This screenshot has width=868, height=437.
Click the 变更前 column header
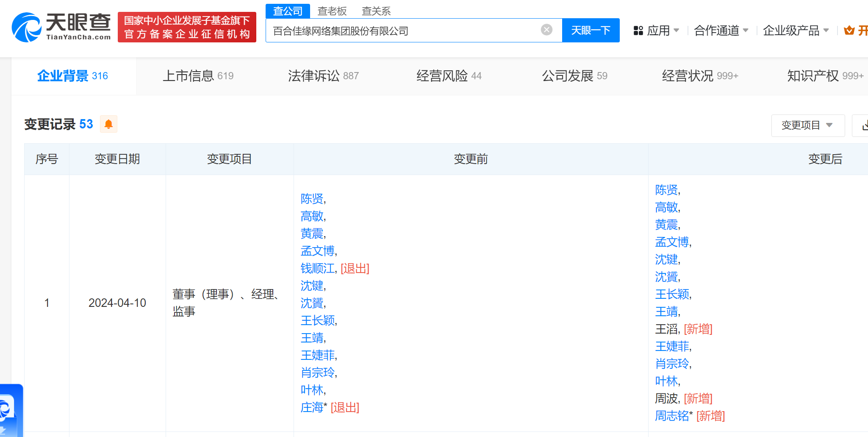click(x=471, y=159)
